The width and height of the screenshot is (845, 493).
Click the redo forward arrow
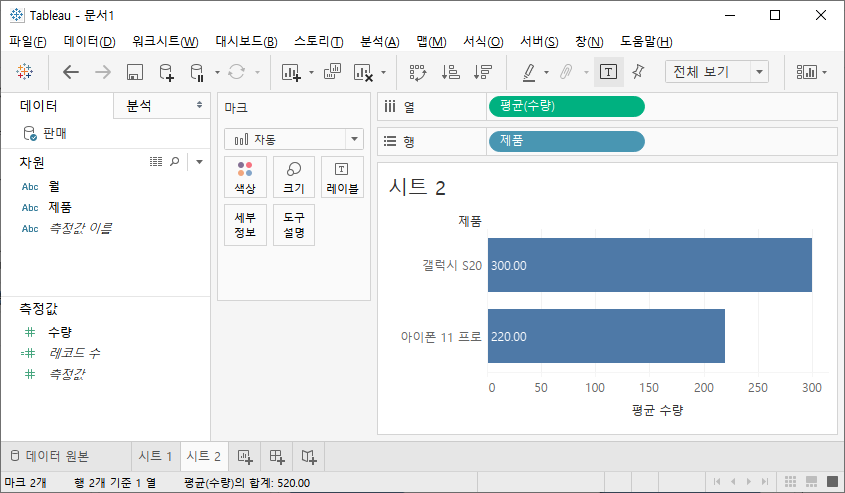coord(102,72)
